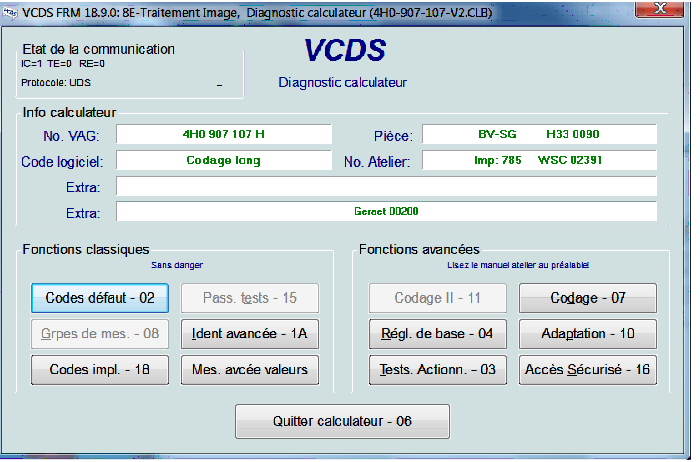The image size is (700, 462).
Task: Click the Extra field showing Geraet 00200
Action: [387, 212]
